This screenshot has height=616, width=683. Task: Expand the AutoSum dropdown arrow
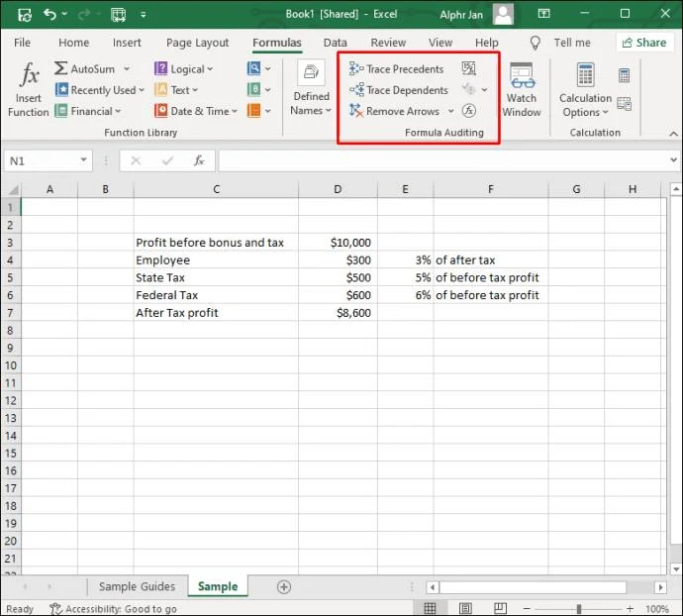click(x=127, y=69)
